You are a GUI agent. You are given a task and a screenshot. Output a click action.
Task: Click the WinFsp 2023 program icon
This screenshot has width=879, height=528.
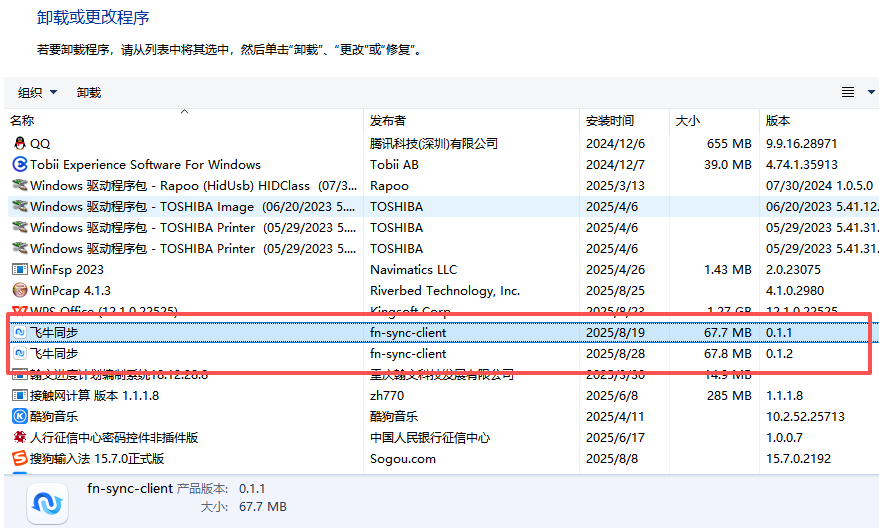tap(20, 270)
